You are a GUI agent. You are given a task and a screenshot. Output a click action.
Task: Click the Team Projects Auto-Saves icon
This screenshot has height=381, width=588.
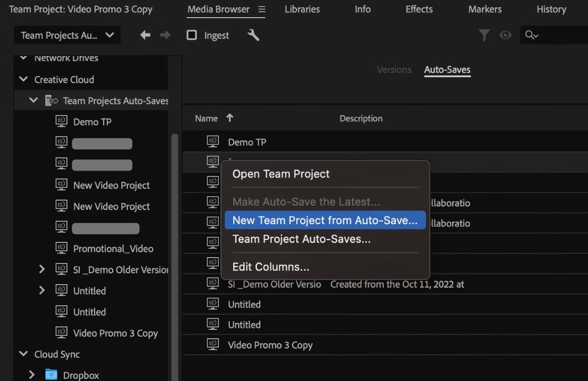tap(51, 100)
